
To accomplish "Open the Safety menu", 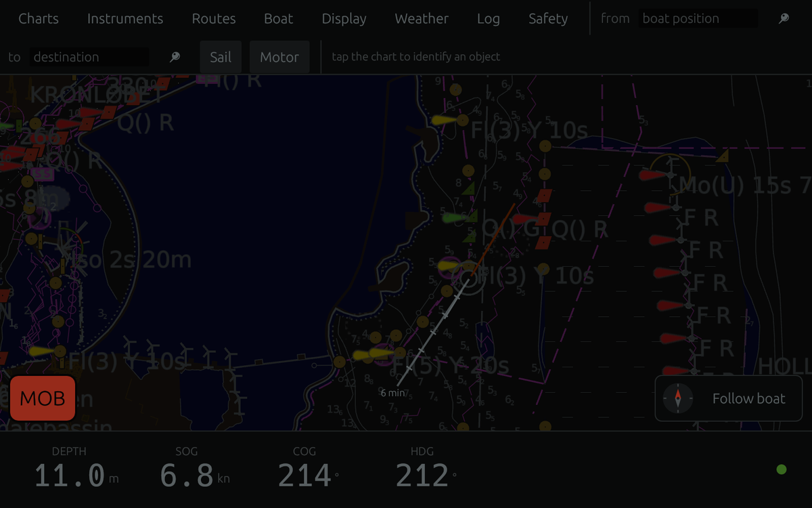I will coord(548,18).
